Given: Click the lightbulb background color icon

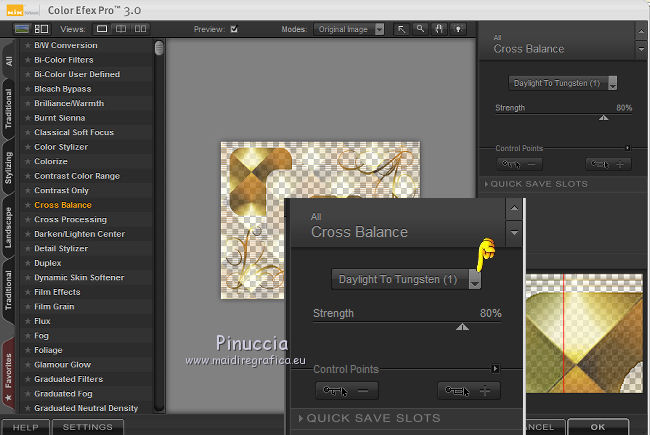Looking at the screenshot, I should point(458,29).
